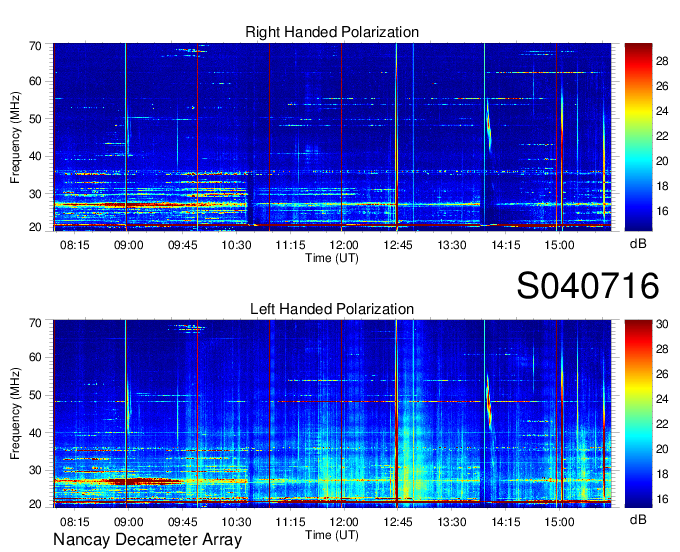Viewport: 680px width, 552px height.
Task: Click '50' frequency tick of Left Handed plot
Action: (x=35, y=395)
